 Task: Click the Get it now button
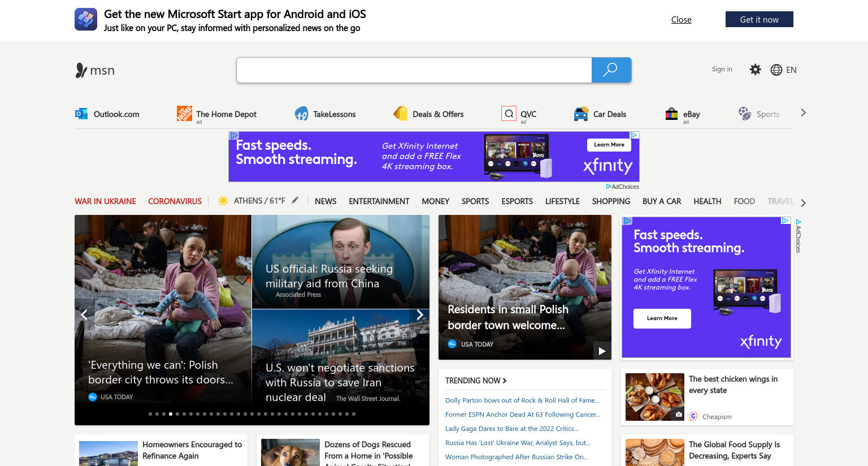tap(759, 19)
